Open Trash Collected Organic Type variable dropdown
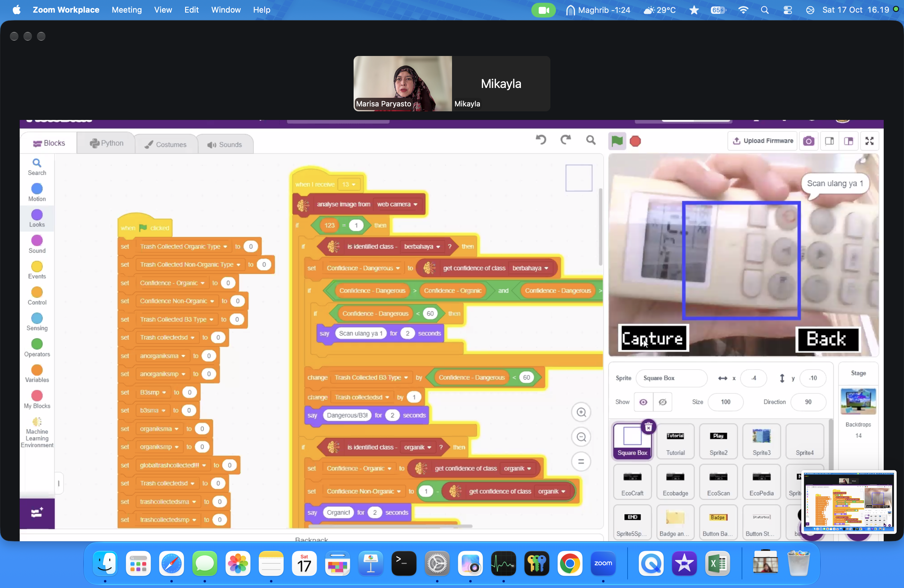 184,247
